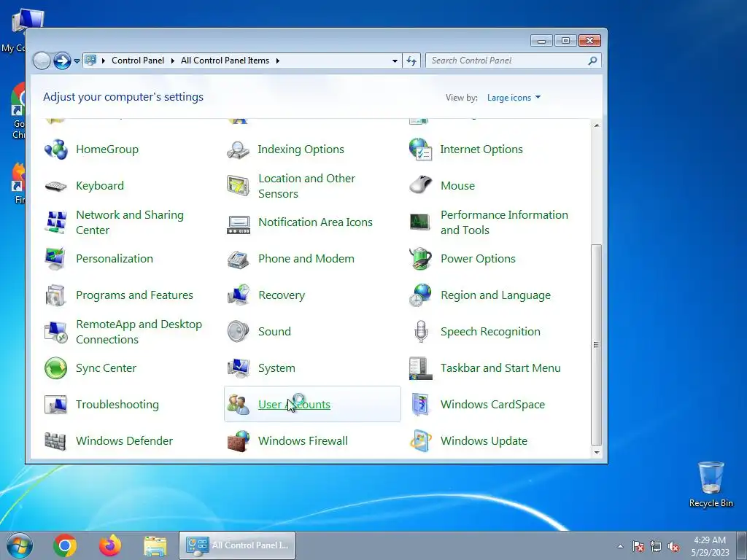Open the HomeGroup icon
Screen dimensions: 747x560
point(55,149)
